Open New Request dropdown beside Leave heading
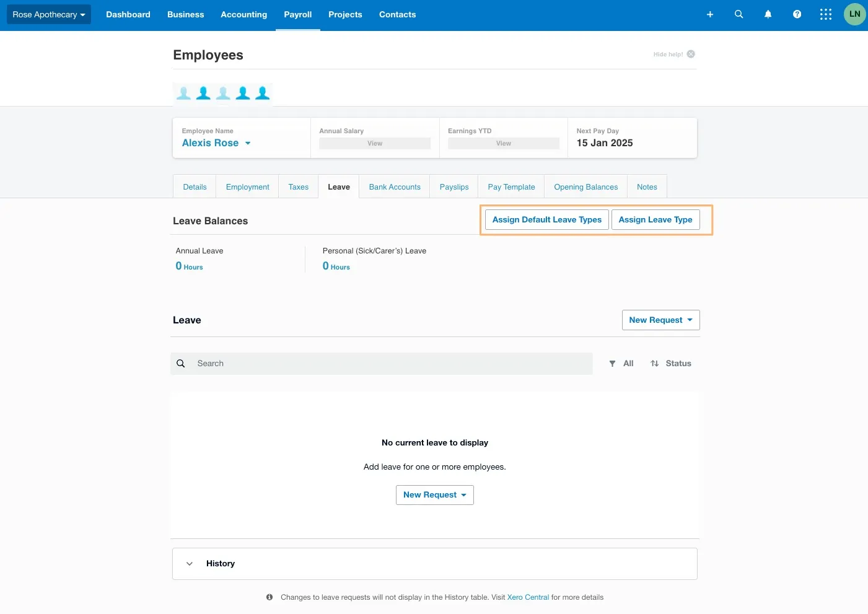The image size is (868, 614). (660, 320)
